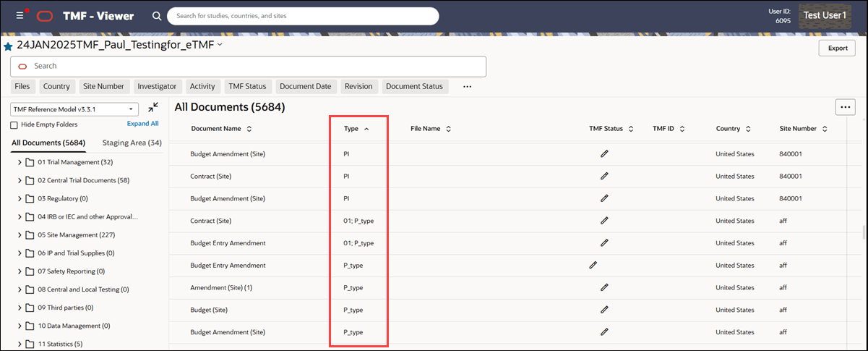The width and height of the screenshot is (868, 351).
Task: Click the Expand All link
Action: 142,124
